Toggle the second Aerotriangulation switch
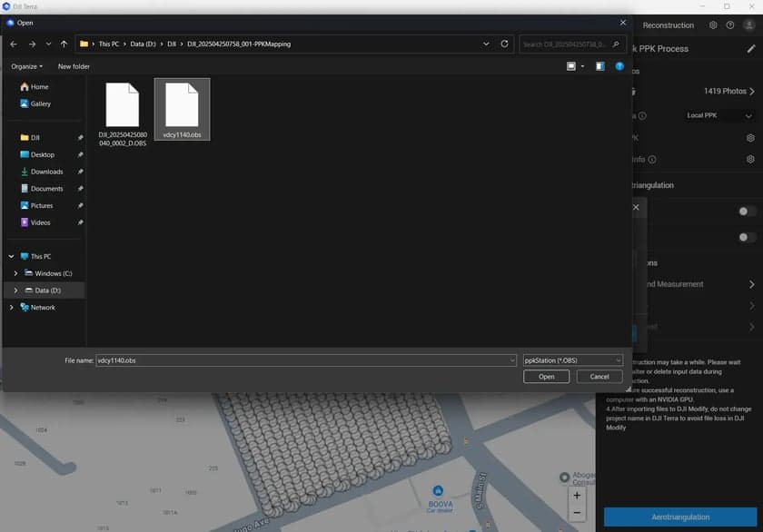Image resolution: width=763 pixels, height=532 pixels. click(747, 237)
